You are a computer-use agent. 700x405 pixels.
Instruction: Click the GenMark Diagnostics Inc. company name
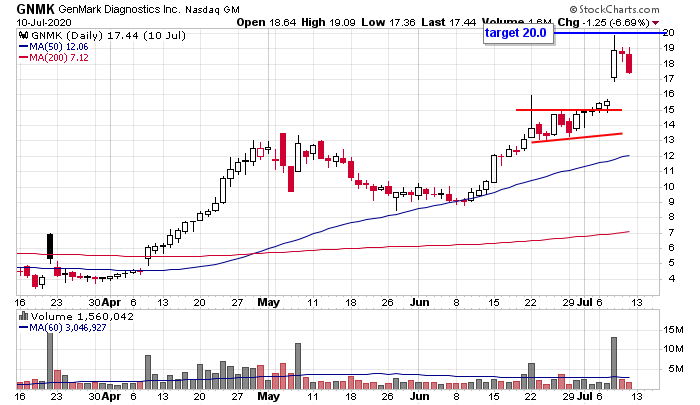click(119, 9)
